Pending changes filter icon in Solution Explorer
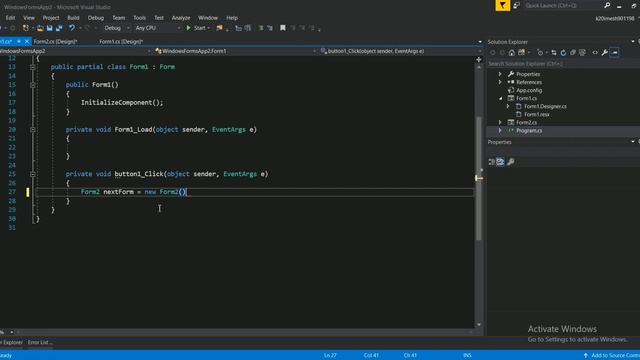This screenshot has height=360, width=640. tap(540, 53)
